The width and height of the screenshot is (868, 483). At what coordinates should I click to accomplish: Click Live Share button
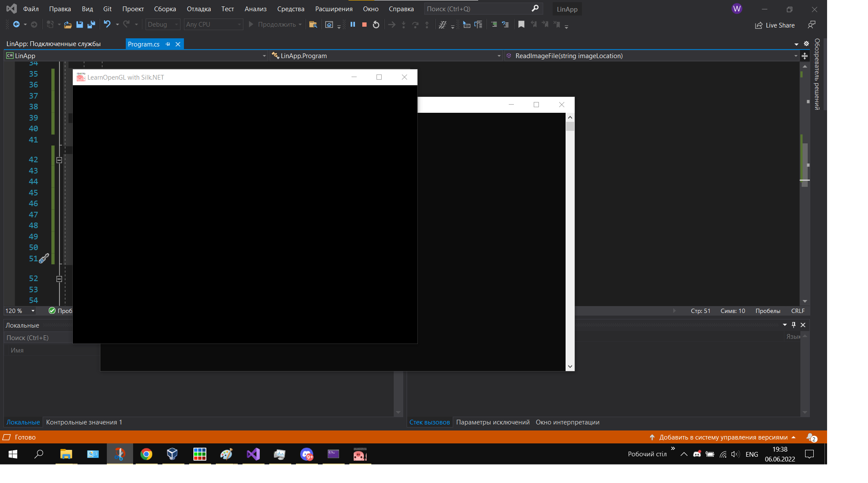[775, 25]
